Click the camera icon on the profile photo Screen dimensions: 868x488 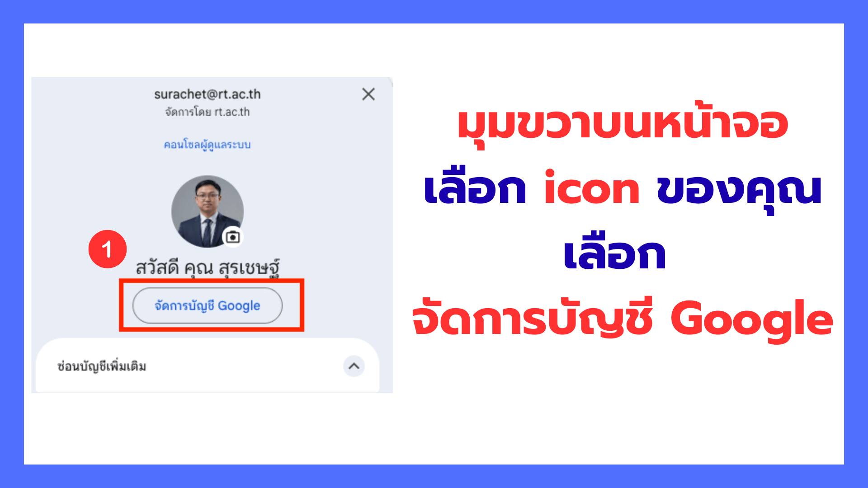pos(233,237)
